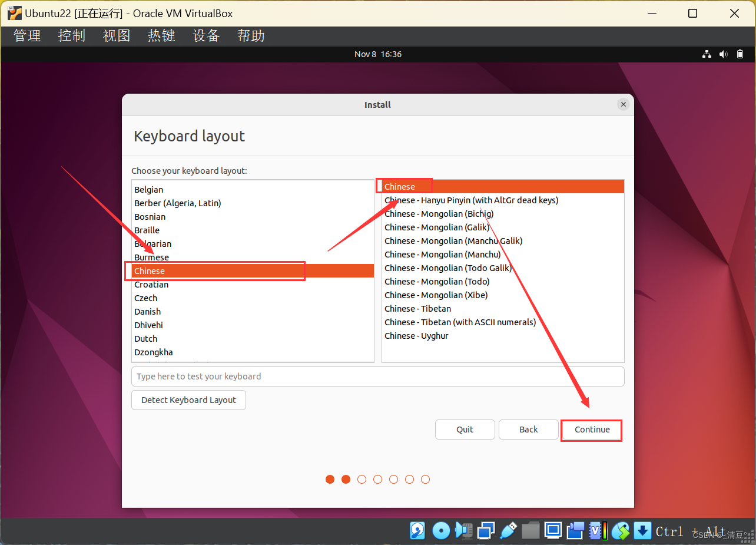Select Czech in the layout list
756x545 pixels.
click(253, 298)
